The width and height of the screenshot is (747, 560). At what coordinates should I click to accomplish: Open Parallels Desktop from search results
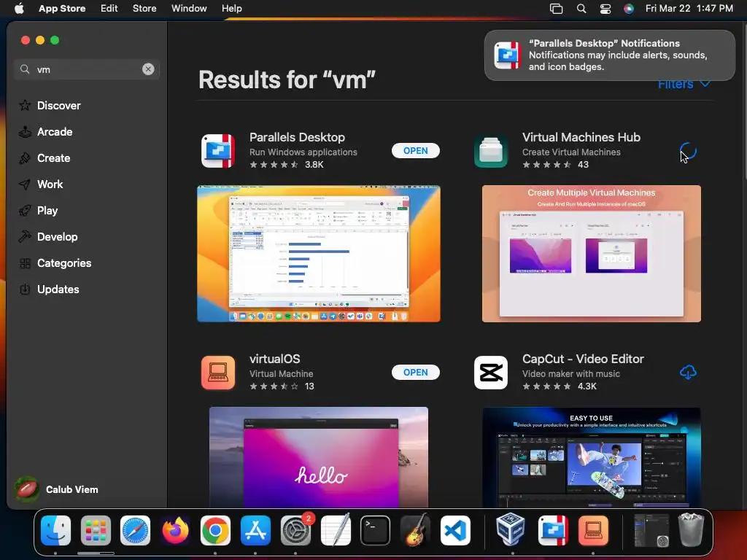point(415,150)
